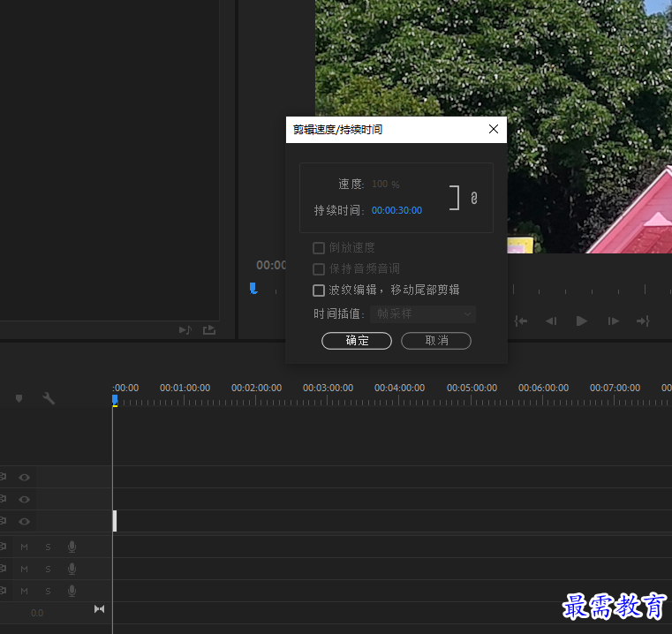The width and height of the screenshot is (672, 634).
Task: Toggle eye visibility of topmost video track
Action: pyautogui.click(x=25, y=477)
